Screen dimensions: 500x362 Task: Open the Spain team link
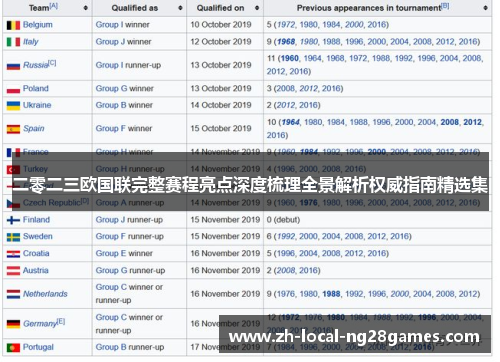pyautogui.click(x=34, y=128)
